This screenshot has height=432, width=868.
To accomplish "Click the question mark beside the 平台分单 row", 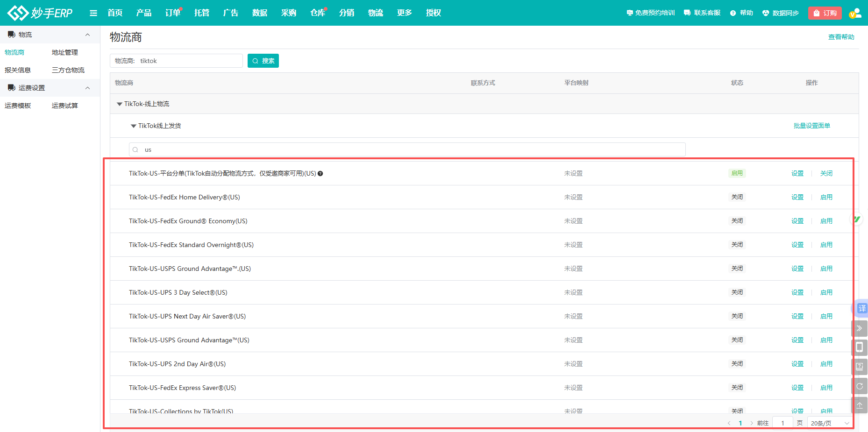I will point(320,174).
